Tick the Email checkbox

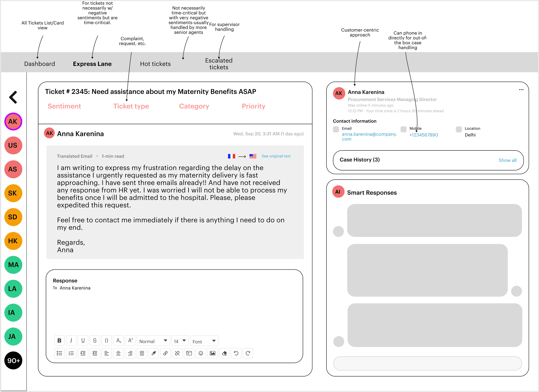336,129
